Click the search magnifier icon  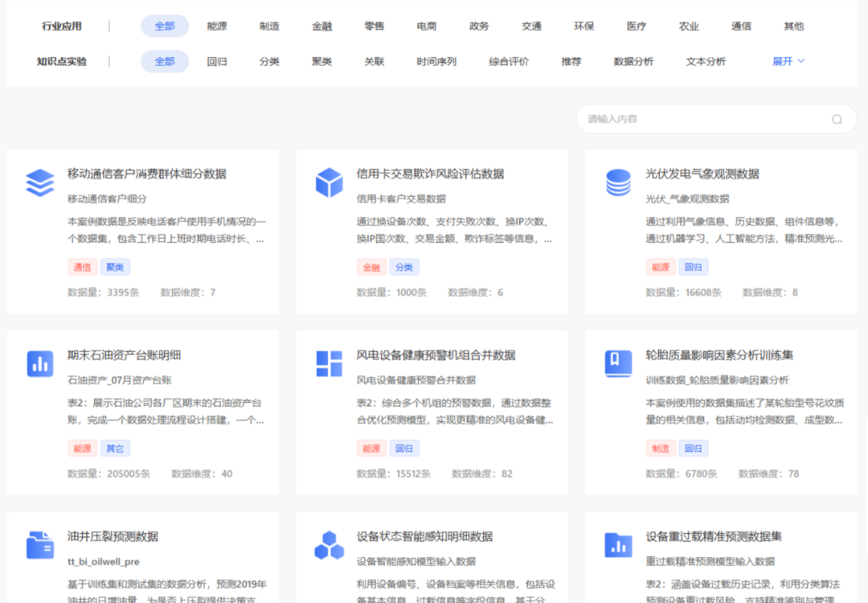click(x=837, y=119)
